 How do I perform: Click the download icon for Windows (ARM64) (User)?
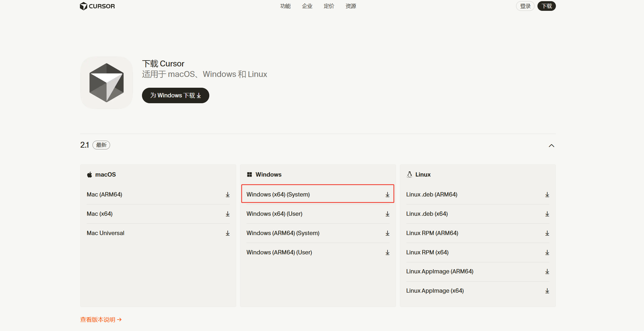click(x=387, y=252)
